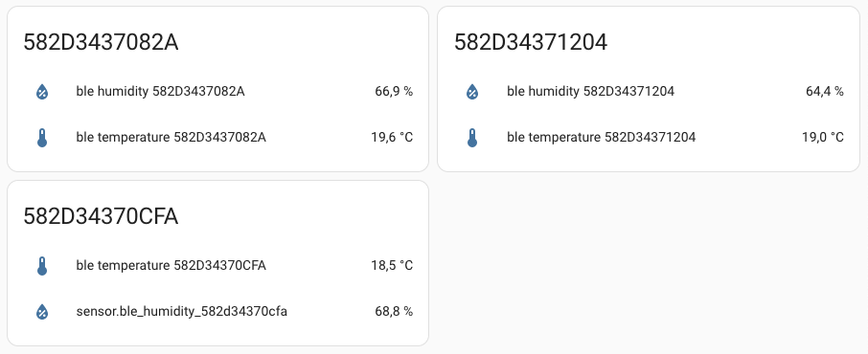The width and height of the screenshot is (868, 354).
Task: Click the 19,0 °C temperature value
Action: 823,137
